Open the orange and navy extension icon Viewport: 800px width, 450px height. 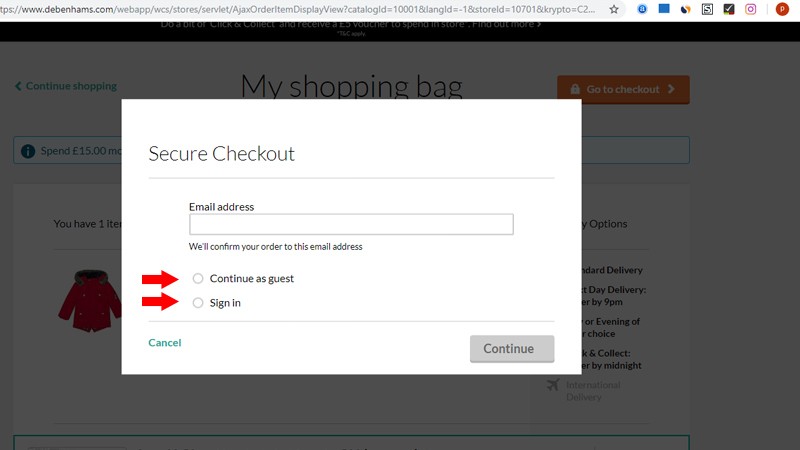pos(685,9)
